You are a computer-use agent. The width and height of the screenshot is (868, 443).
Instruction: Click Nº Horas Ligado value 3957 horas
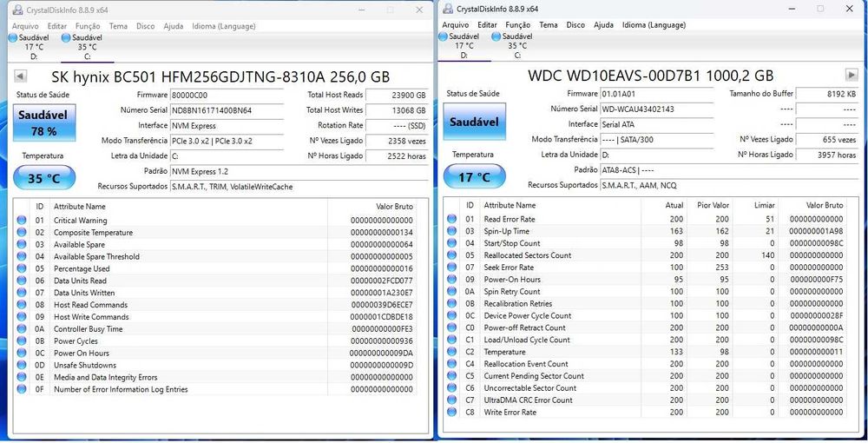pyautogui.click(x=827, y=155)
